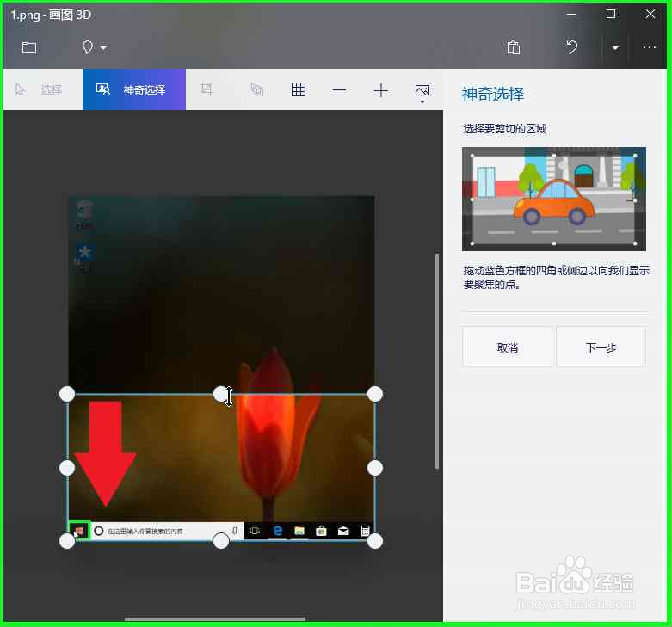Click the File Explorer icon in pictured taskbar
Viewport: 672px width, 627px height.
[x=299, y=531]
